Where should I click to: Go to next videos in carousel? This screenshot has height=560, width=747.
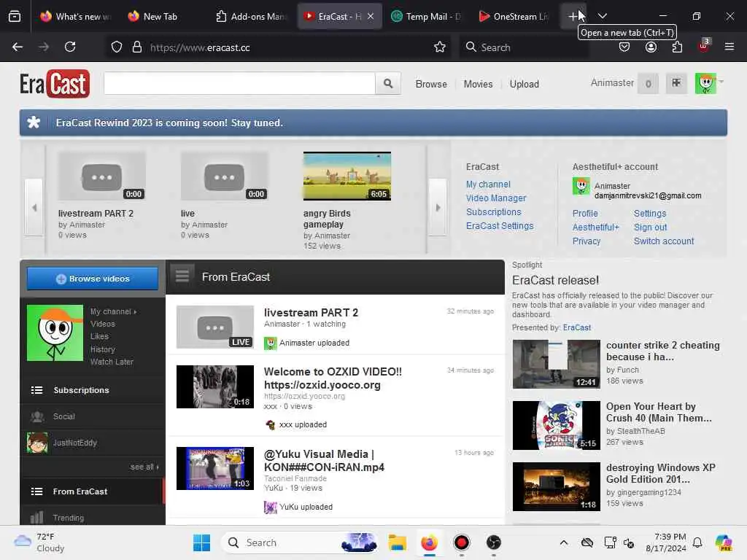point(438,207)
